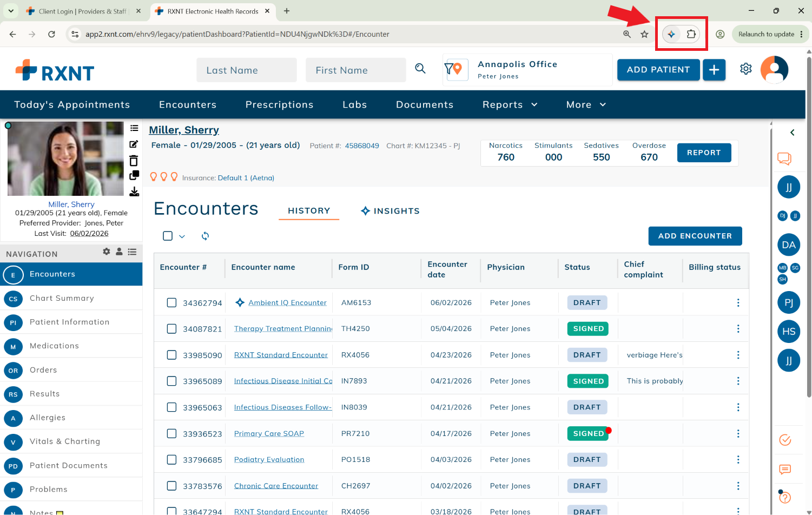Check the box for encounter 33965089

[171, 381]
